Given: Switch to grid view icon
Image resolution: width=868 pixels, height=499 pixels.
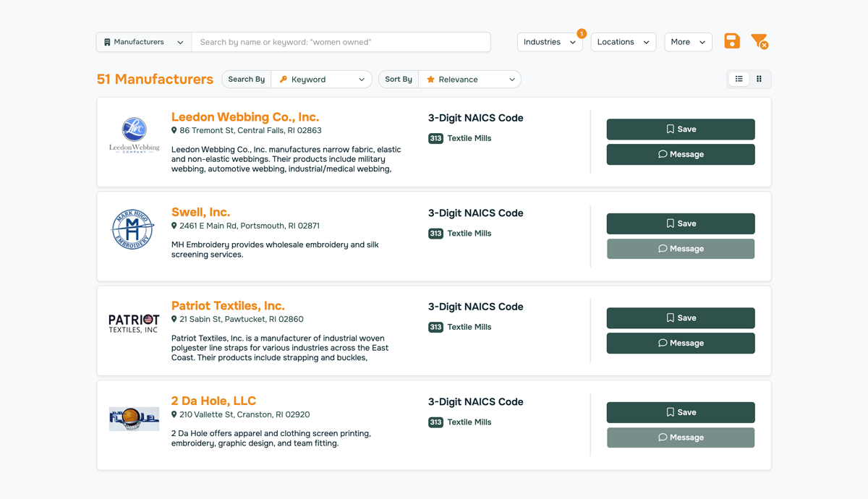Looking at the screenshot, I should (x=759, y=79).
